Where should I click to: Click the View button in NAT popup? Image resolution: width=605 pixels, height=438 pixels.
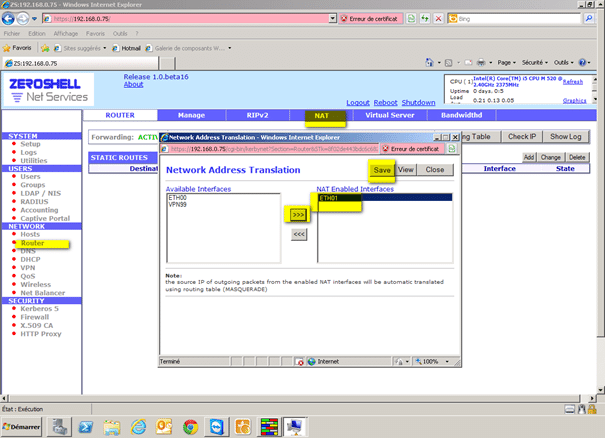tap(406, 170)
